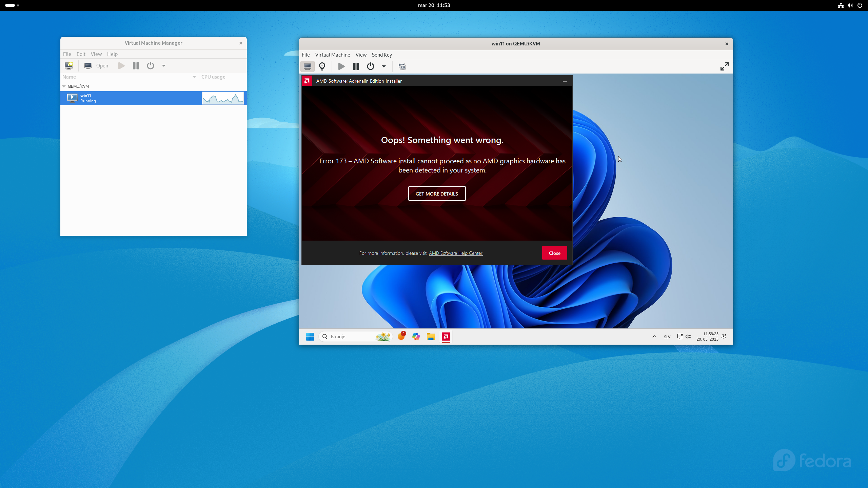
Task: Click the network icon in Windows system tray
Action: [x=680, y=337]
